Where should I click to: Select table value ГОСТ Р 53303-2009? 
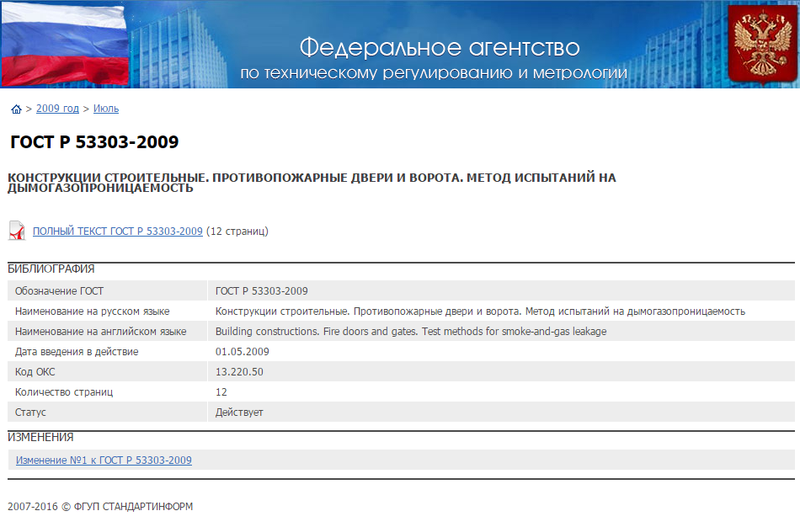pyautogui.click(x=261, y=291)
